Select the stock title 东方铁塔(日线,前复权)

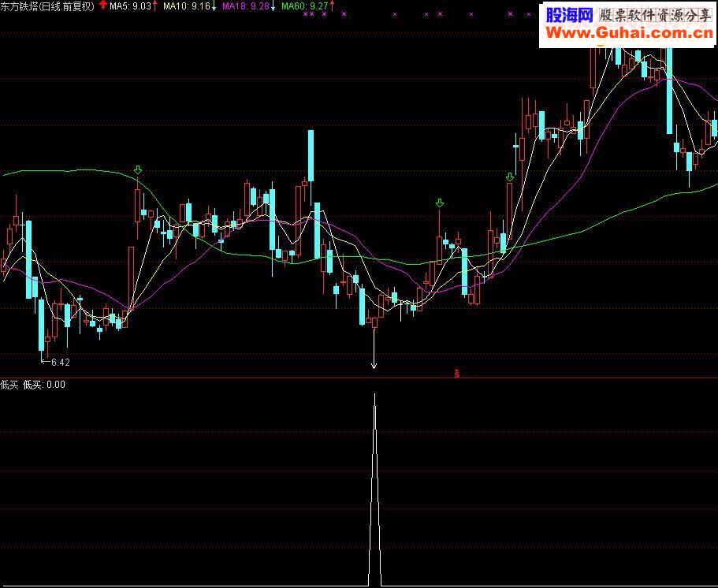47,6
